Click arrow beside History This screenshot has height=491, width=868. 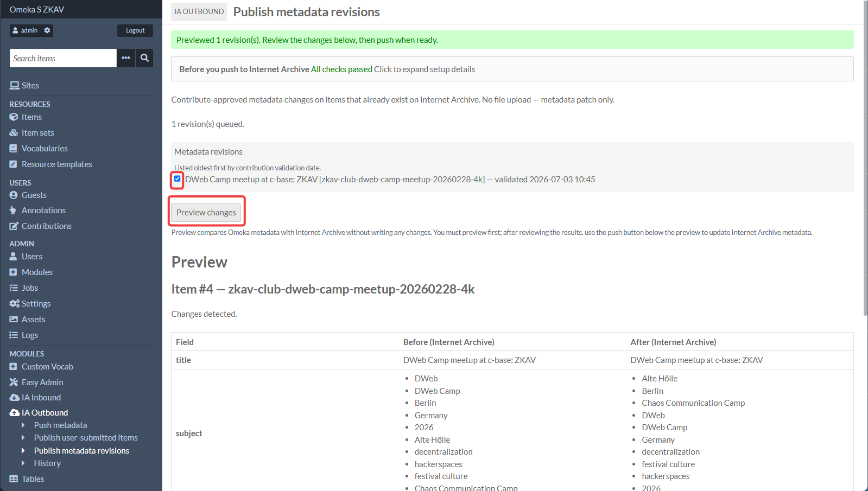pyautogui.click(x=23, y=463)
